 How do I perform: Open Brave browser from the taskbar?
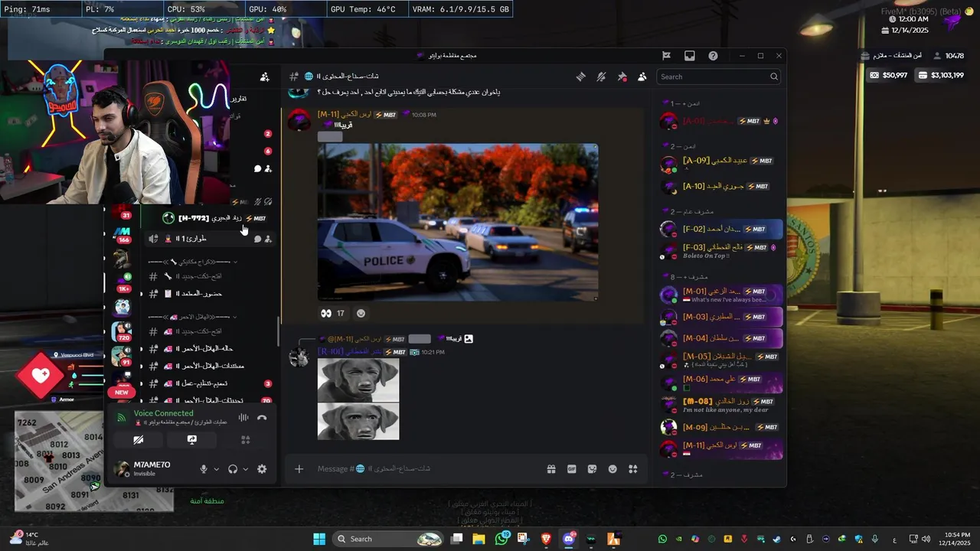[546, 539]
